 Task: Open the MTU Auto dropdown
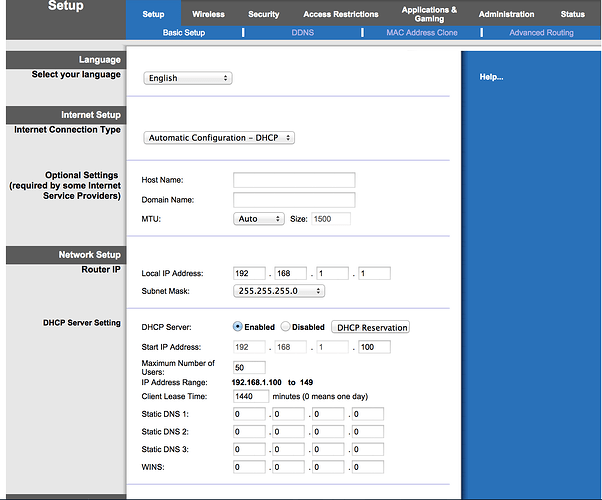(258, 219)
